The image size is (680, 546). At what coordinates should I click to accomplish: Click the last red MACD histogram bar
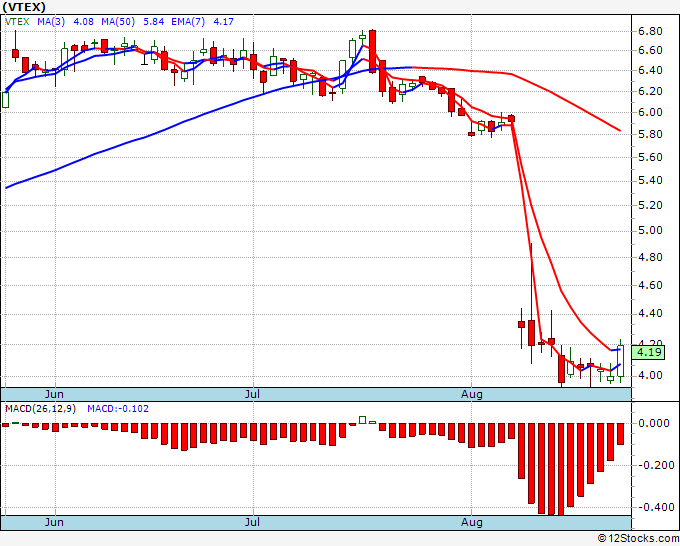621,434
